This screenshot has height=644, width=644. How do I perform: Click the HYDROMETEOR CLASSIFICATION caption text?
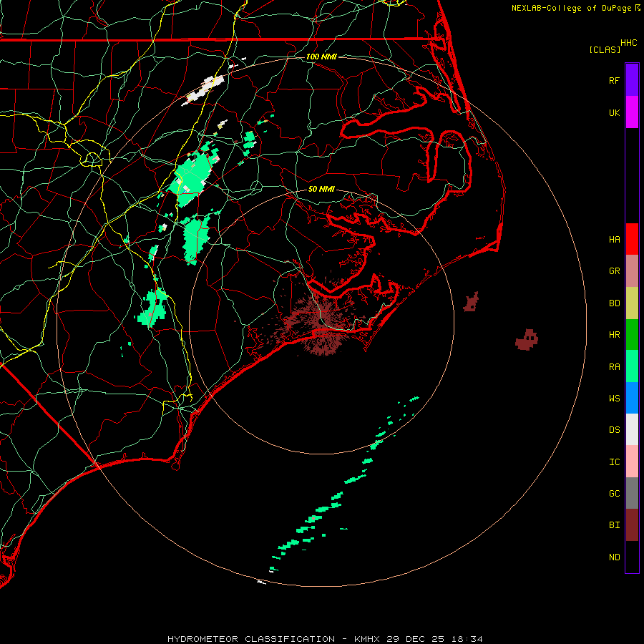(251, 639)
